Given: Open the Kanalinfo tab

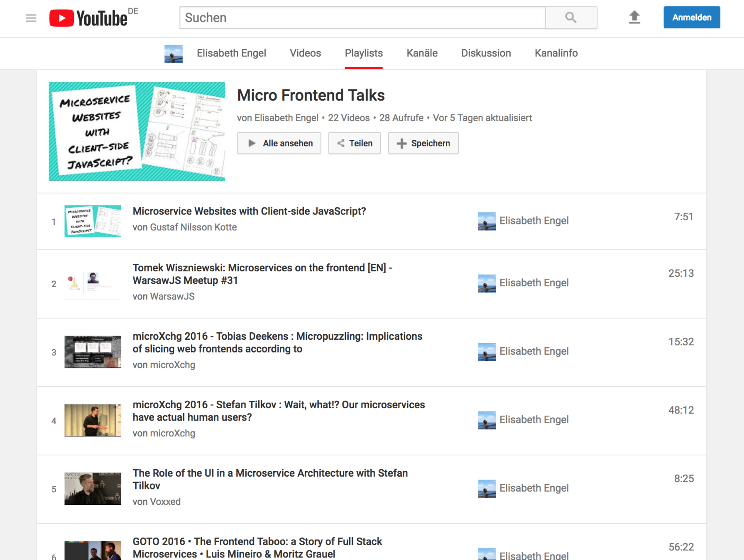Looking at the screenshot, I should 556,53.
